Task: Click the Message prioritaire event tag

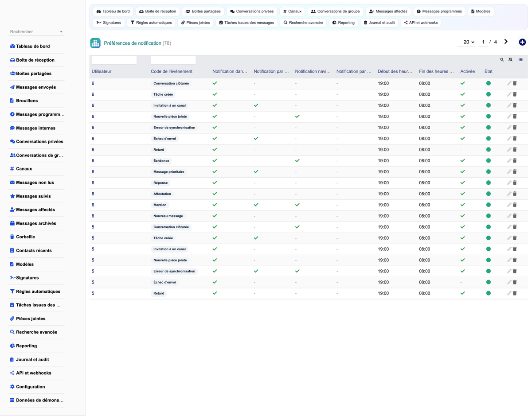Action: coord(169,171)
